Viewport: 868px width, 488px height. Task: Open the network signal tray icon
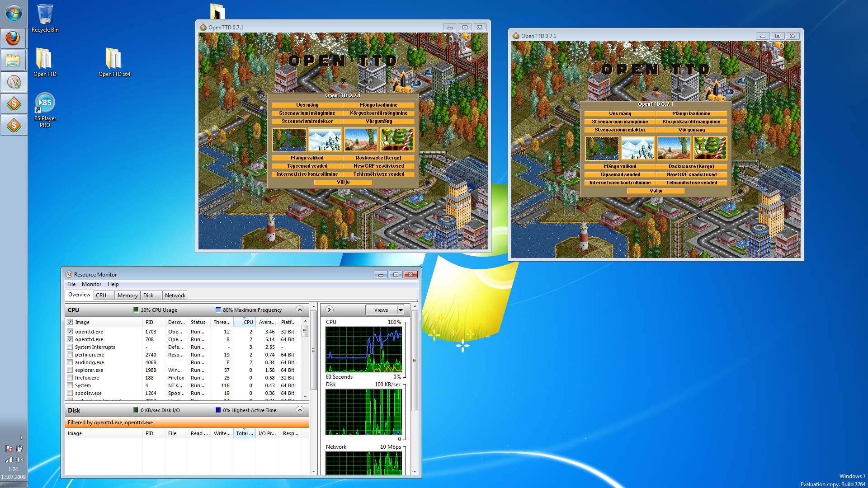click(x=9, y=460)
